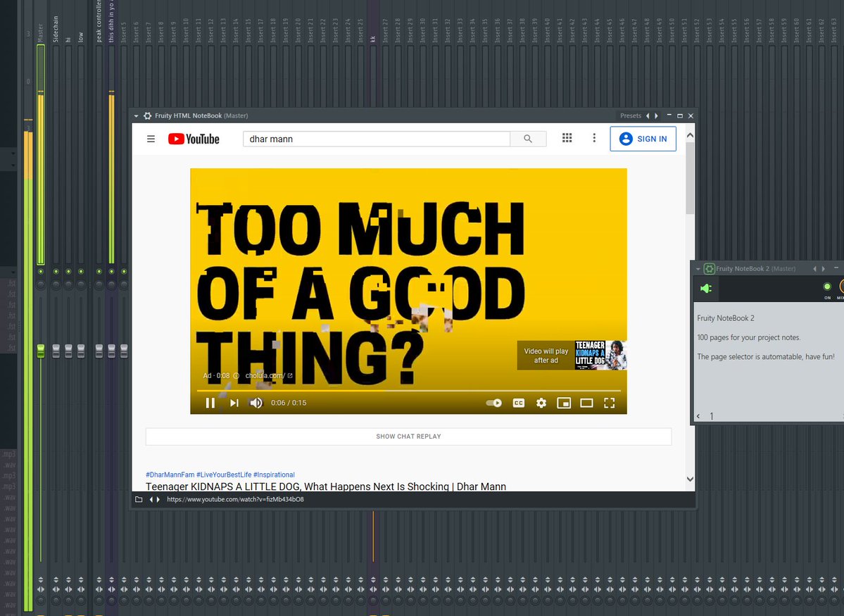Open the YouTube hamburger guide menu

151,139
